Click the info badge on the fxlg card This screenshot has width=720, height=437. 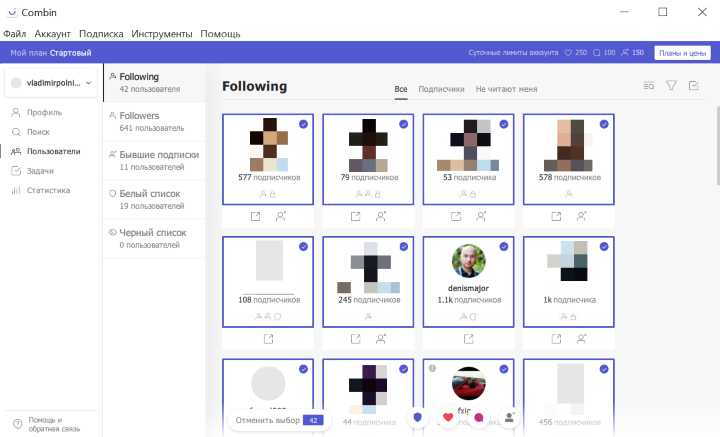tap(432, 368)
